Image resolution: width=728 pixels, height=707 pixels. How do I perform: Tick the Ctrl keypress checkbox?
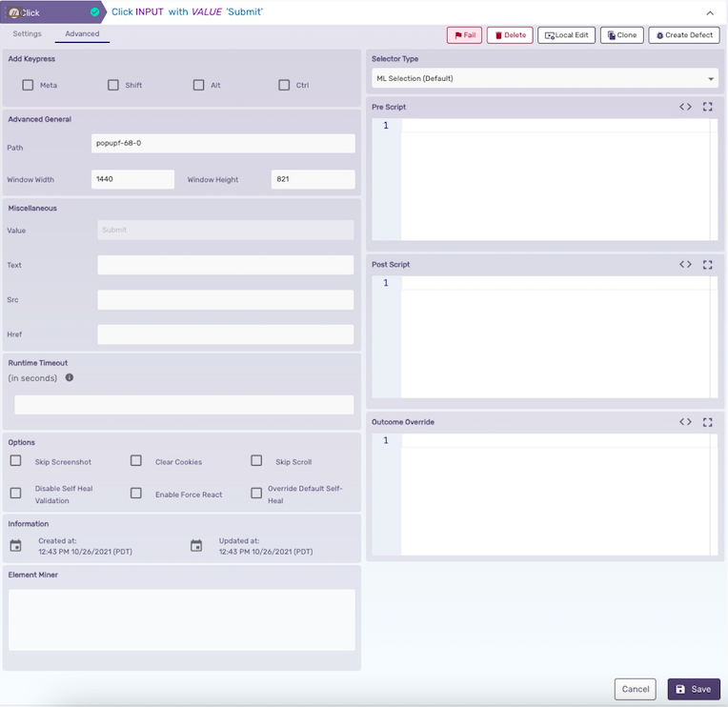pos(284,85)
